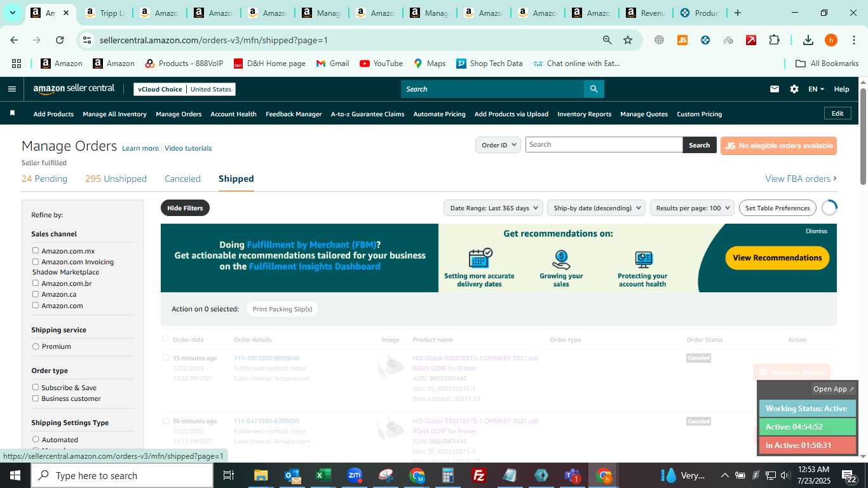Switch to the Canceled tab
The width and height of the screenshot is (868, 488).
coord(182,179)
